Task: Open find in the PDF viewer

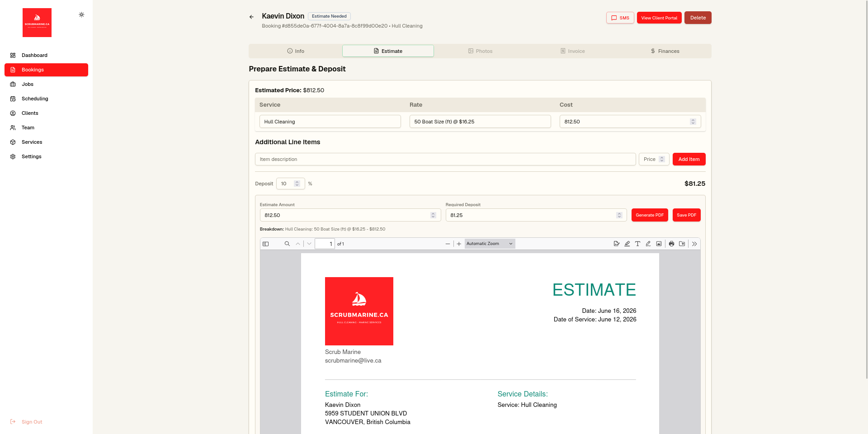Action: coord(287,244)
